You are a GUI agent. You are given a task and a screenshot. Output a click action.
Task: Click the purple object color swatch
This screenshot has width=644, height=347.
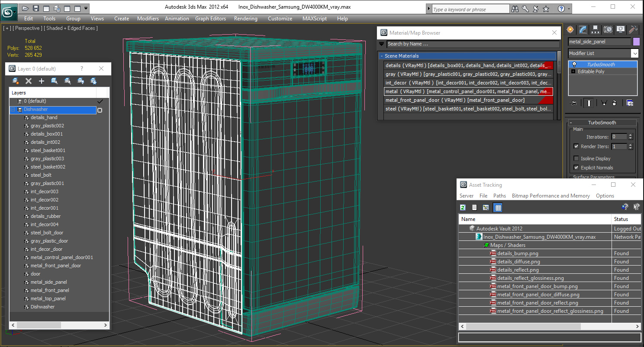pos(636,42)
